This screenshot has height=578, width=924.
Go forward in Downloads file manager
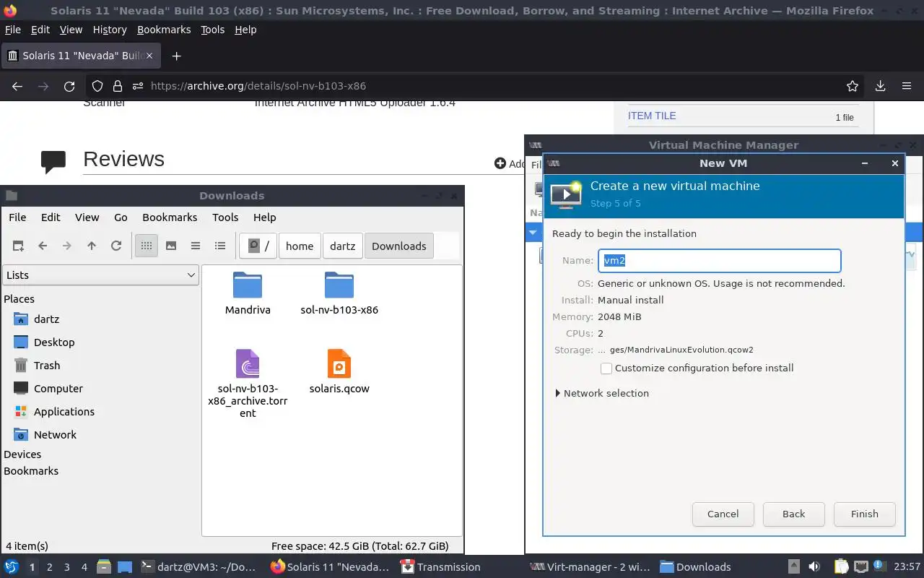coord(67,246)
